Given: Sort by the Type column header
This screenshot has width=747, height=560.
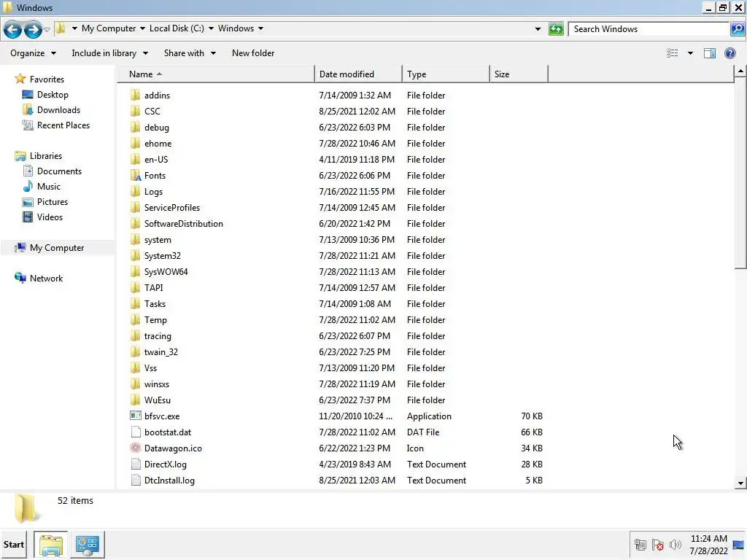Looking at the screenshot, I should click(x=446, y=74).
